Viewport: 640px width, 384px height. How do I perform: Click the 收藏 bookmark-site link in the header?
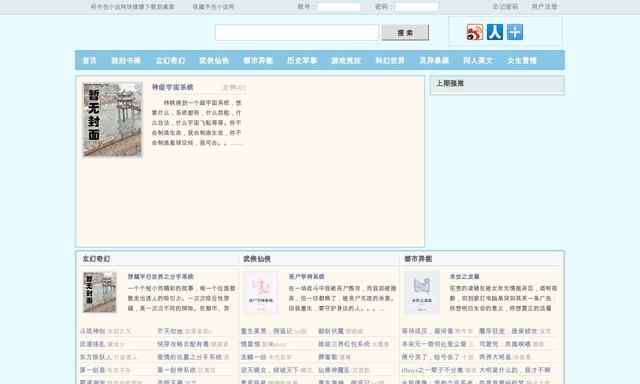[x=213, y=7]
